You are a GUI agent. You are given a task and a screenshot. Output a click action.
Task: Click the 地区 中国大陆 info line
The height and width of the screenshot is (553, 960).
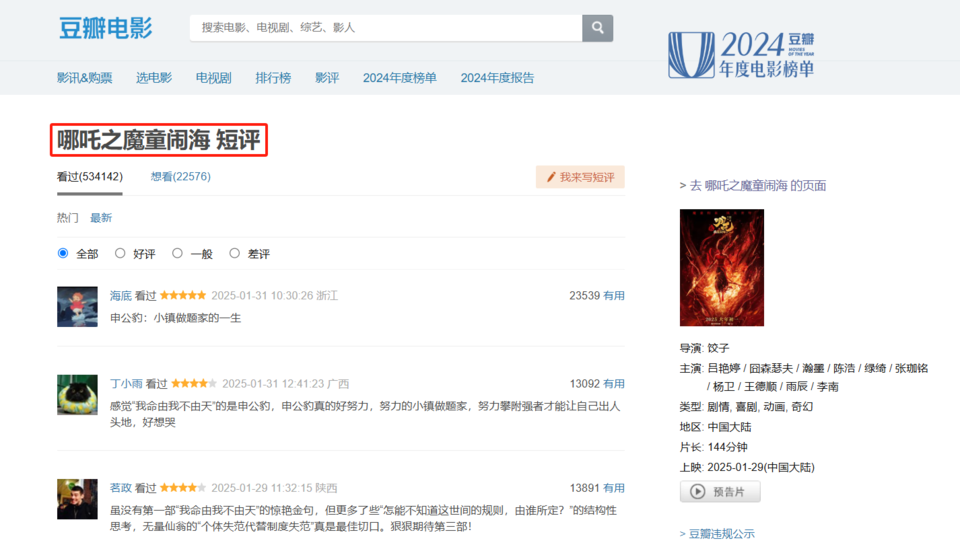716,427
